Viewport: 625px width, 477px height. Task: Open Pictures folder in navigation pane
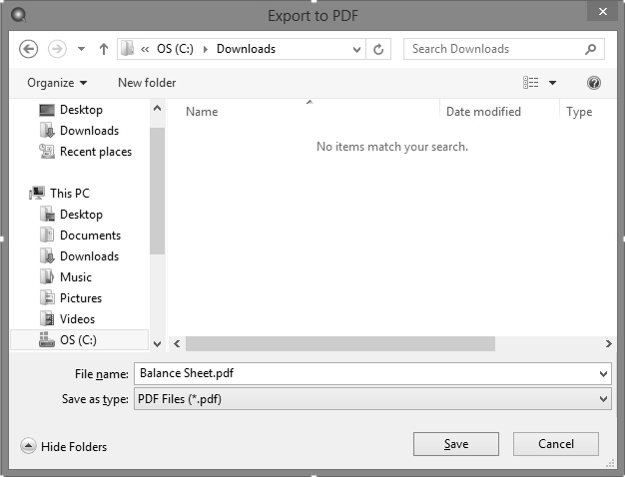pyautogui.click(x=80, y=298)
